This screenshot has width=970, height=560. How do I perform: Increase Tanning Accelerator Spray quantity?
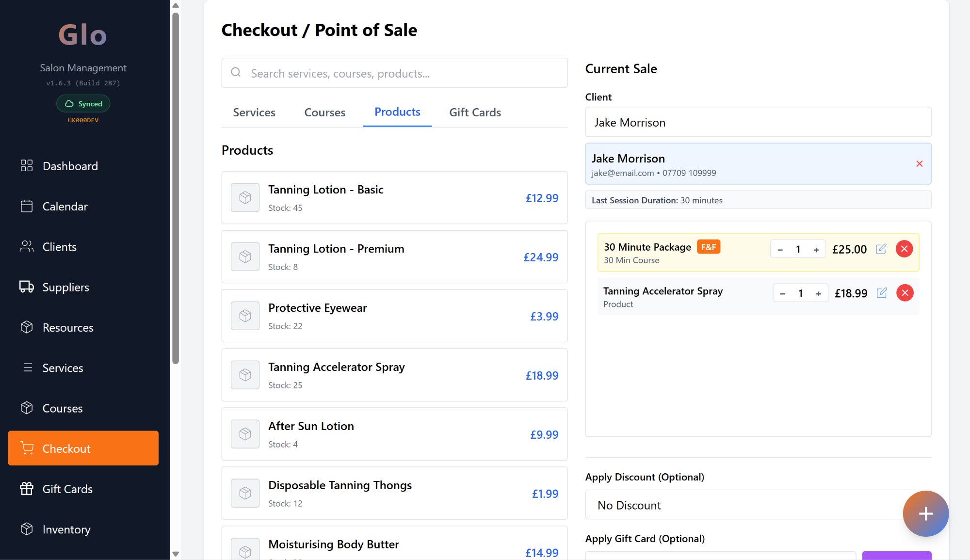click(x=818, y=294)
